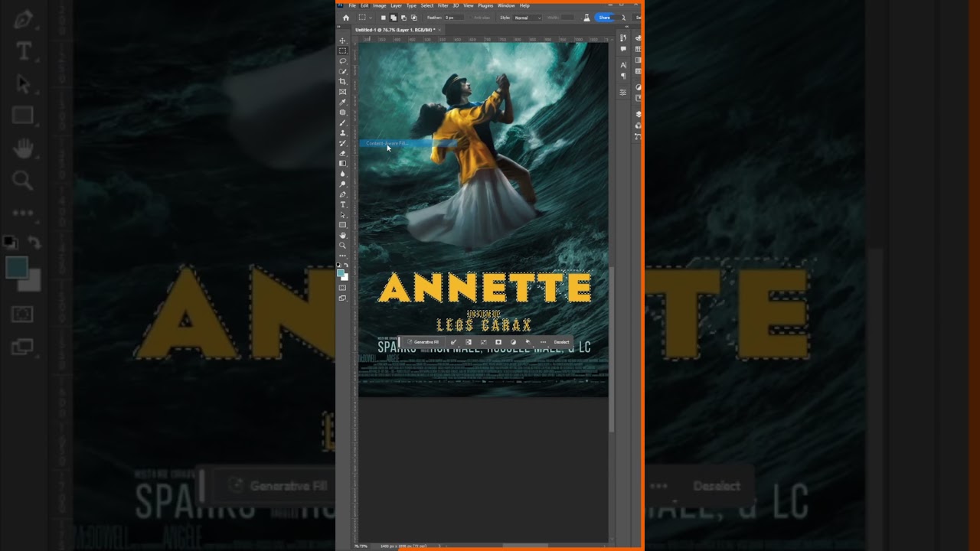Select the Gradient tool
This screenshot has height=551, width=980.
pos(342,163)
